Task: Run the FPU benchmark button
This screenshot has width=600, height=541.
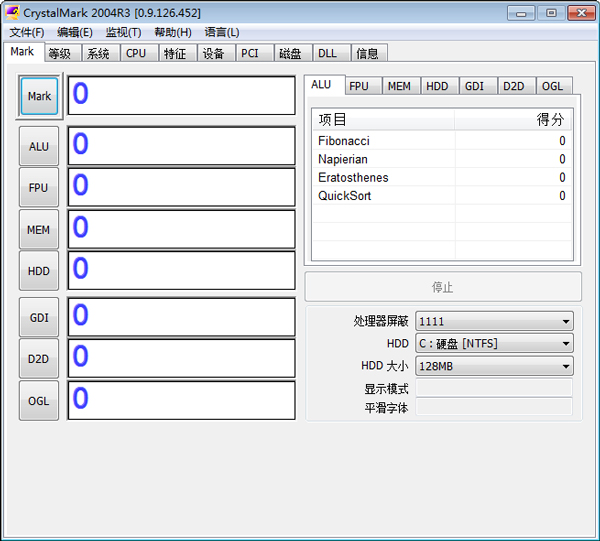Action: [x=39, y=187]
